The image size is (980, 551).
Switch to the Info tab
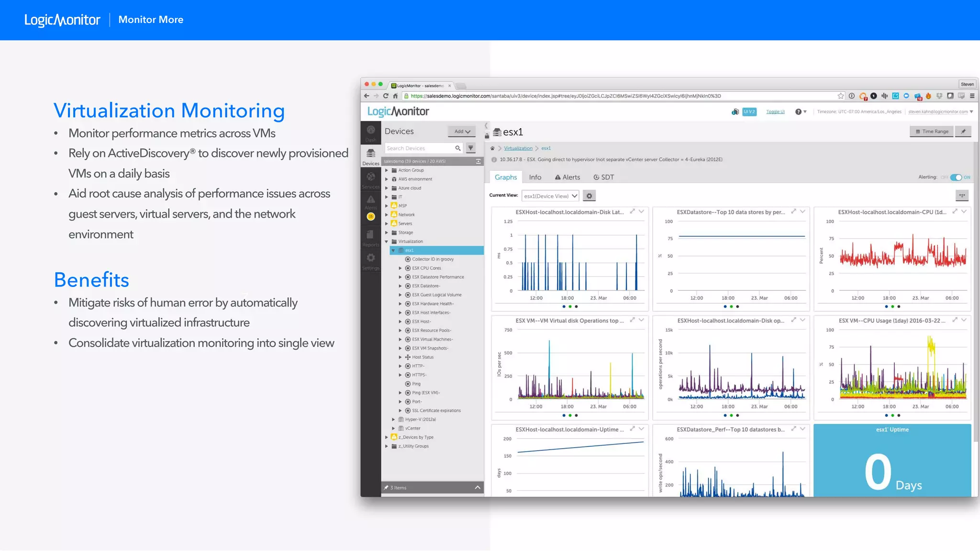coord(535,177)
